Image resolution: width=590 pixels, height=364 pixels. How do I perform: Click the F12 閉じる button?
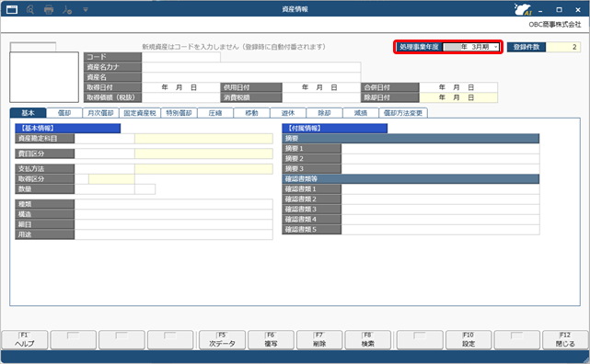[x=565, y=340]
